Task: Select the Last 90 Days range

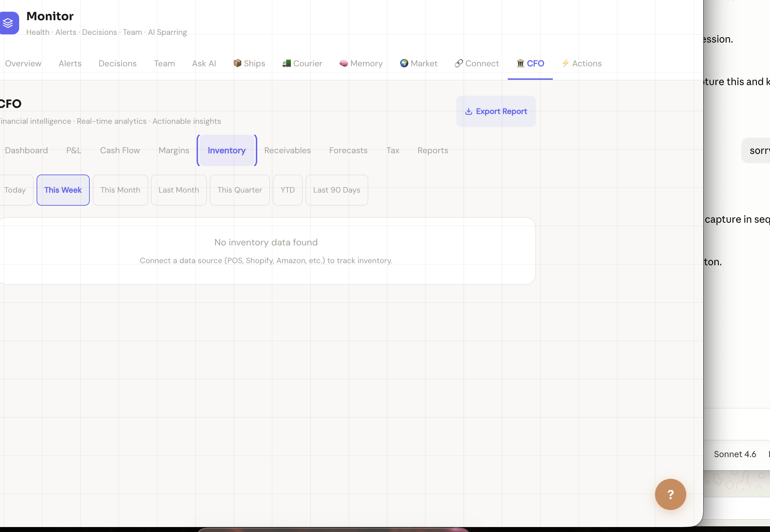Action: 337,190
